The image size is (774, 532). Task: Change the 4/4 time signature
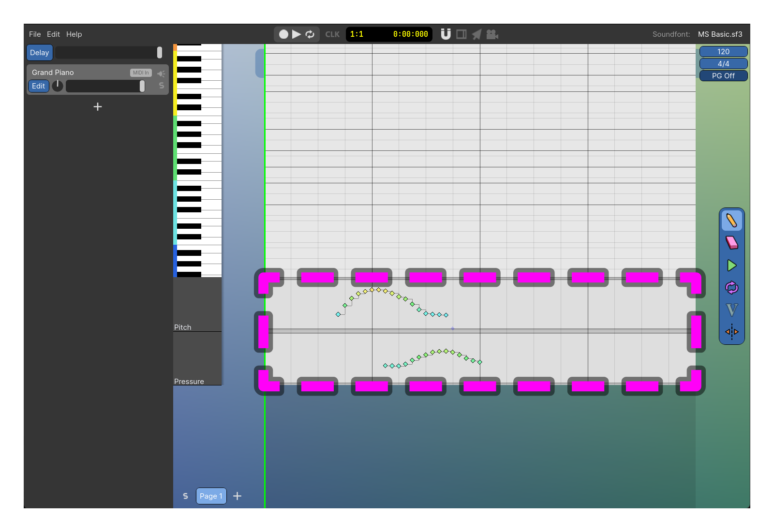[723, 63]
